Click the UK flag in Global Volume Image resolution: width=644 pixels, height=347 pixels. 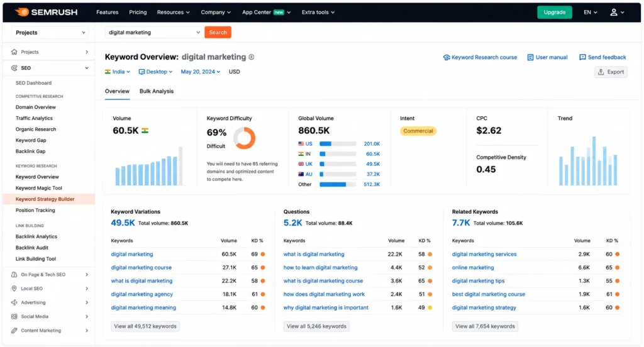point(301,164)
